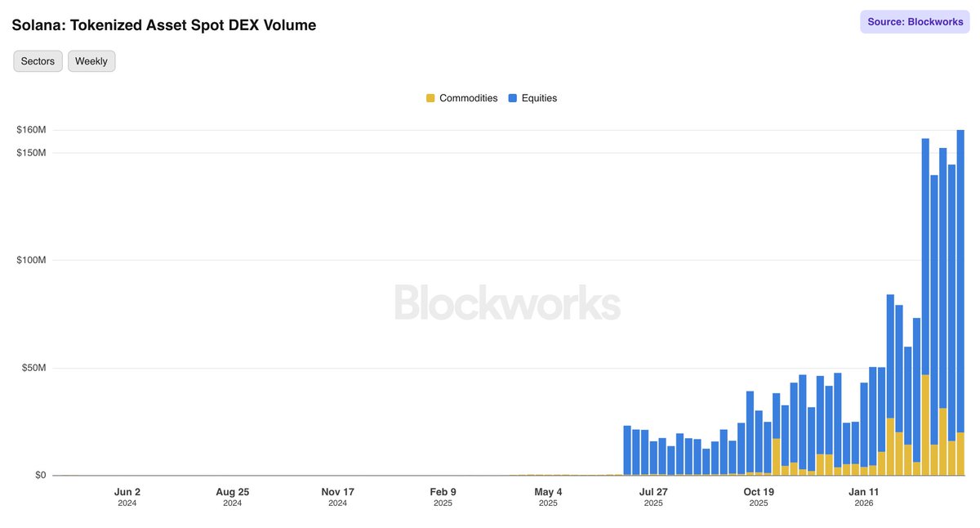980x528 pixels.
Task: Click the $0 y-axis label
Action: (x=39, y=475)
